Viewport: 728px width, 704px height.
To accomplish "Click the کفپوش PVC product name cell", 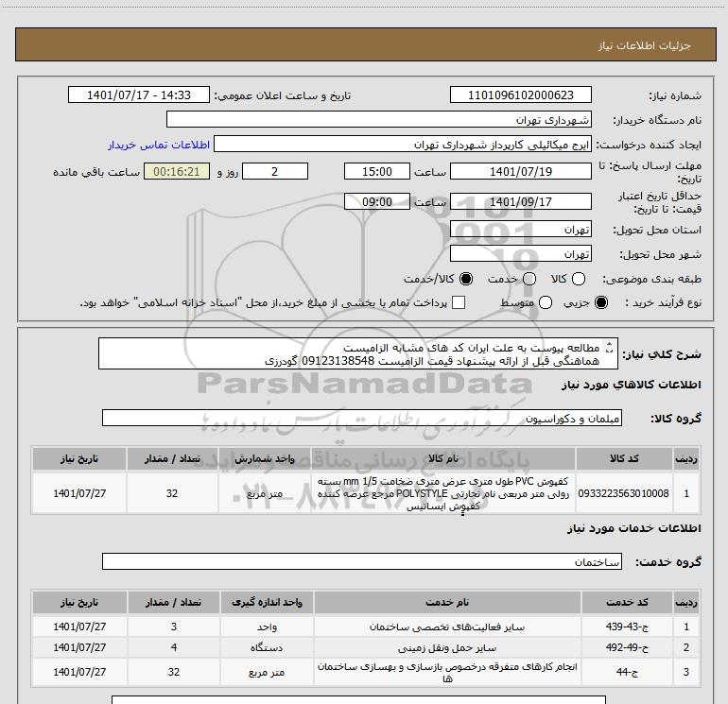I will 442,493.
